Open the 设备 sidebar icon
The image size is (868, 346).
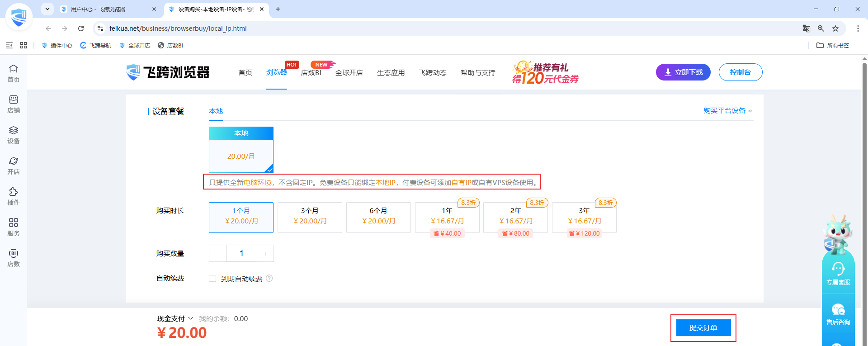14,135
